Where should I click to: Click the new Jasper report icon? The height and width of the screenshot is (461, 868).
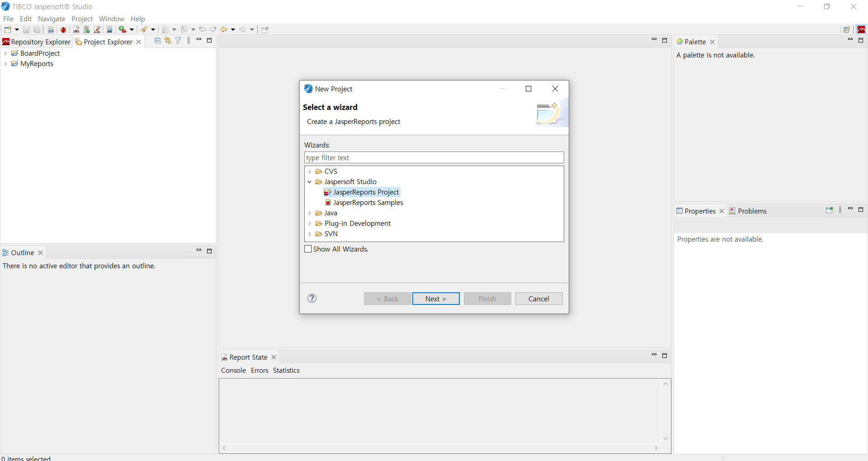(76, 30)
